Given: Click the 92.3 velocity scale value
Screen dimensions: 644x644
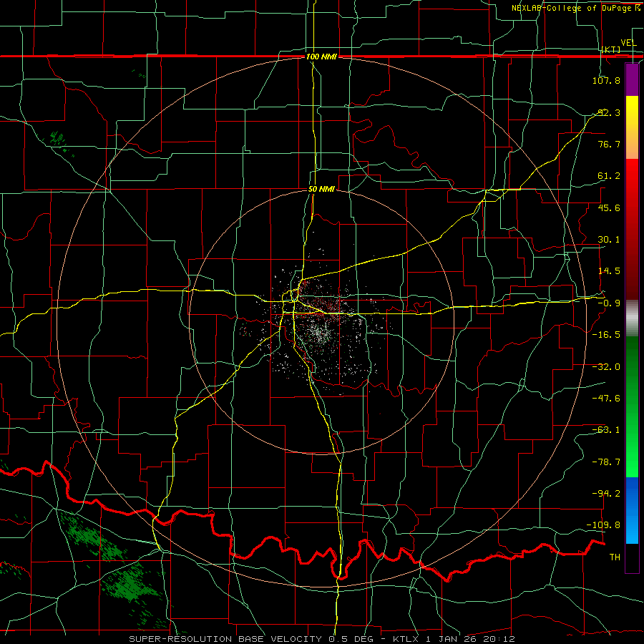Looking at the screenshot, I should (609, 112).
